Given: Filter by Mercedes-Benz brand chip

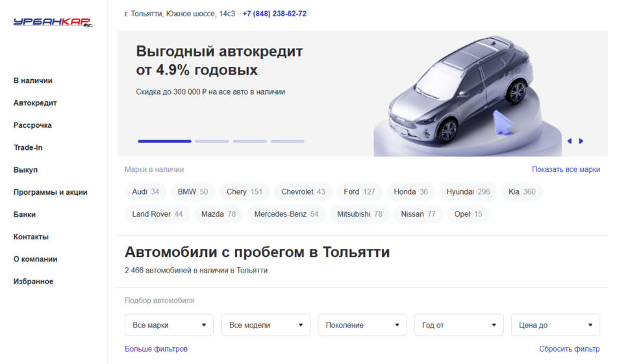Looking at the screenshot, I should 286,214.
